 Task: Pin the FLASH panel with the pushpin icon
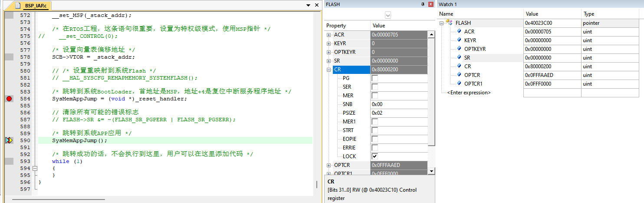click(423, 4)
